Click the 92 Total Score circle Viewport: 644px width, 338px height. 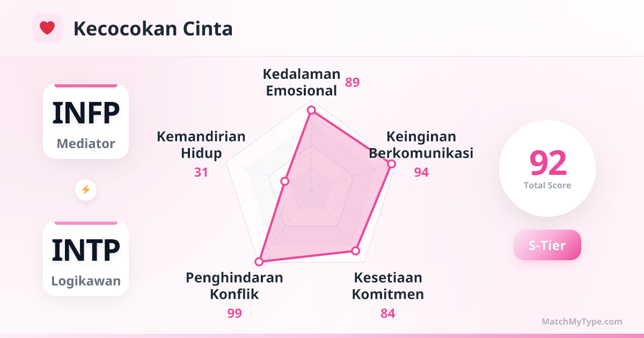[x=547, y=168]
